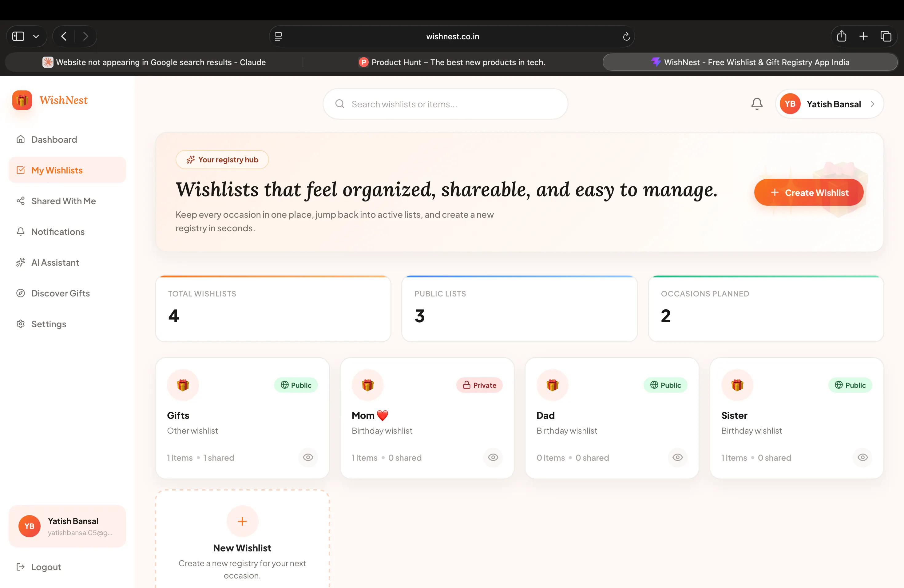Click the Gifts wishlist gift icon
Viewport: 904px width, 588px height.
[x=183, y=385]
